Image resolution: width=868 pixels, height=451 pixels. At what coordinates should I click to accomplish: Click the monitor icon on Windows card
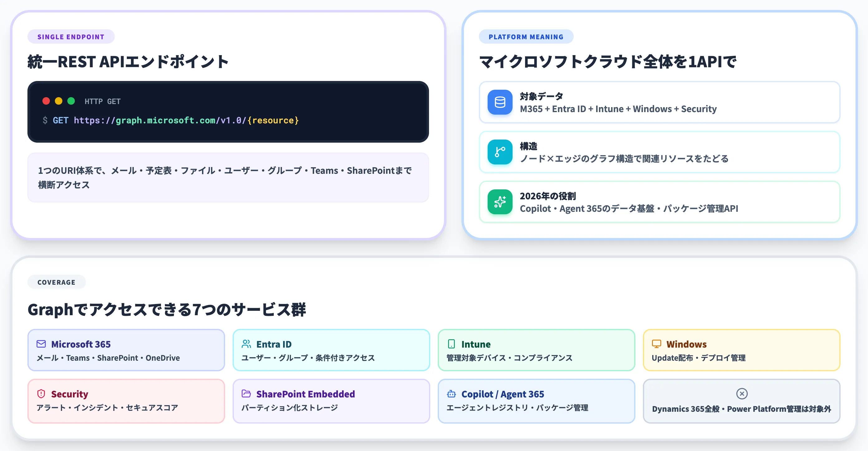[656, 344]
